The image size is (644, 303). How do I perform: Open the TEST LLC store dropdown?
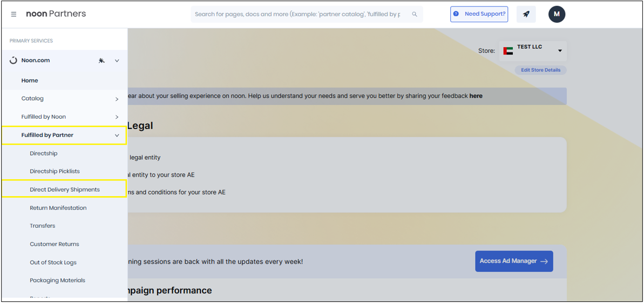(560, 51)
